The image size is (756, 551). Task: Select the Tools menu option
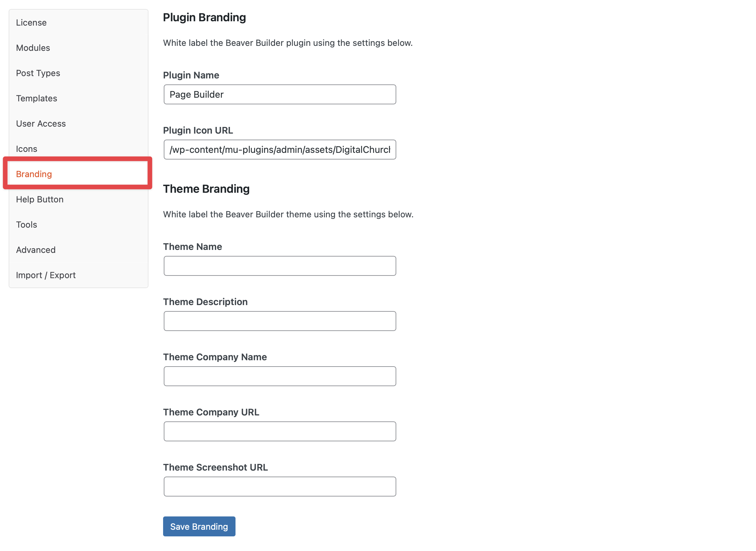pyautogui.click(x=27, y=224)
